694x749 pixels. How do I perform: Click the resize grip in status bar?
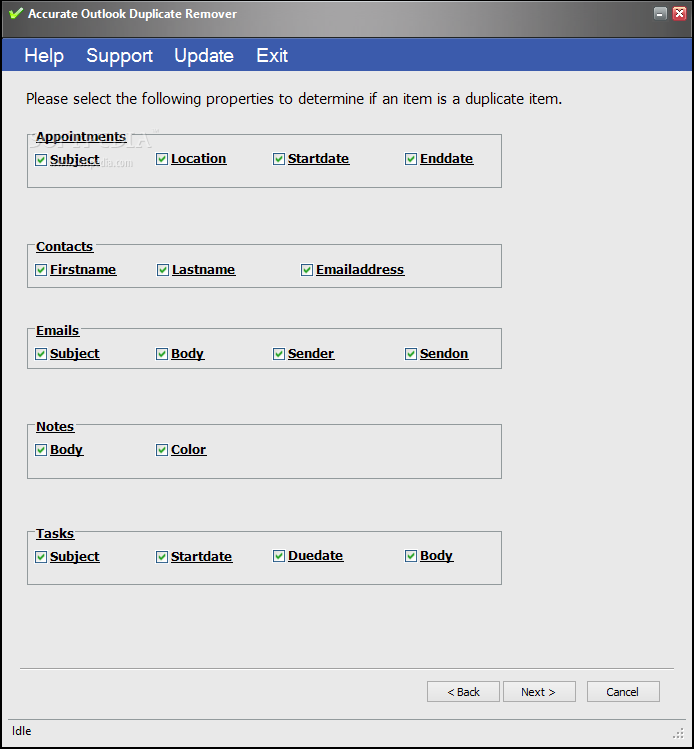point(678,733)
